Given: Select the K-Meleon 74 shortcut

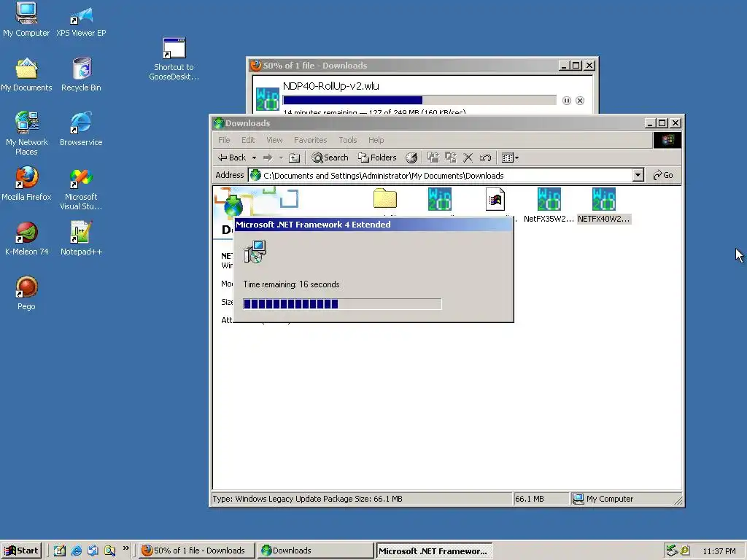Looking at the screenshot, I should point(26,238).
